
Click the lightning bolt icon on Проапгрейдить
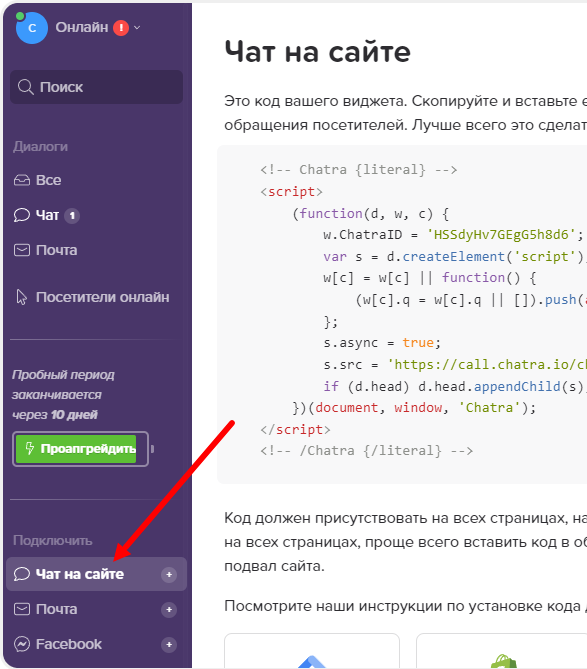29,448
